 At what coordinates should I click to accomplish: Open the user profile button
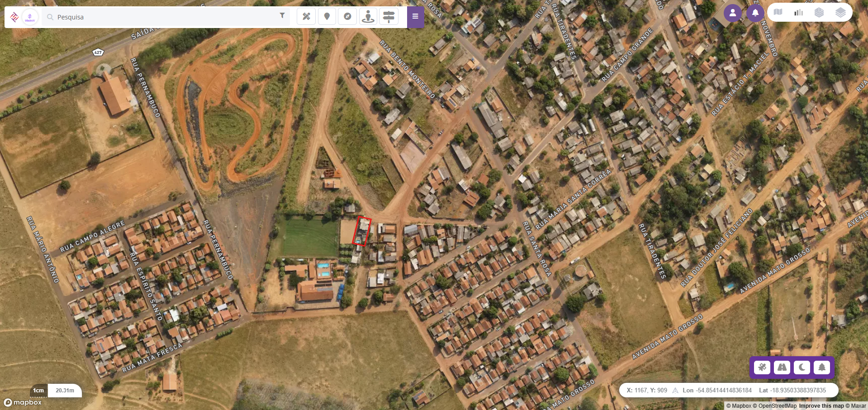tap(733, 13)
